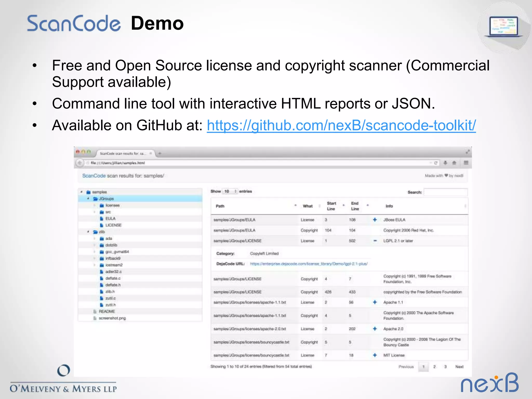Click the ScanCode header link
Viewport: 532px width, 399px height.
(x=94, y=176)
